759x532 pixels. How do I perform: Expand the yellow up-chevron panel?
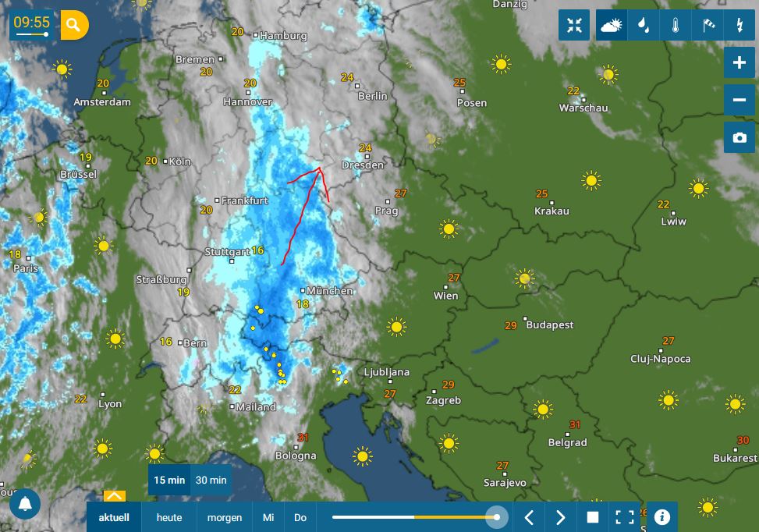pyautogui.click(x=115, y=496)
